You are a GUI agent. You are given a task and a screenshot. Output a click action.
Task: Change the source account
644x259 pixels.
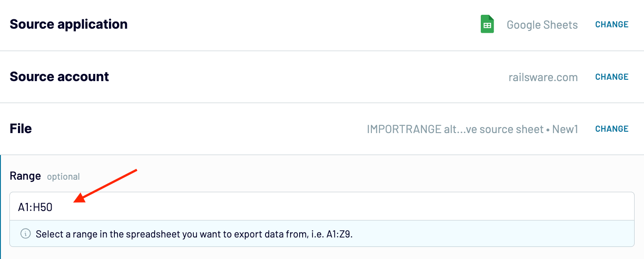tap(612, 77)
